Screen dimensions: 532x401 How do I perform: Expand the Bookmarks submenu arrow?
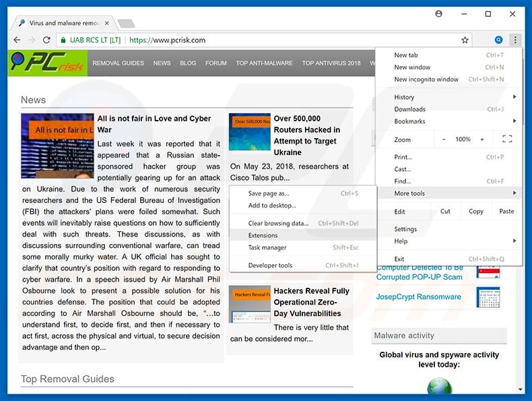(514, 121)
